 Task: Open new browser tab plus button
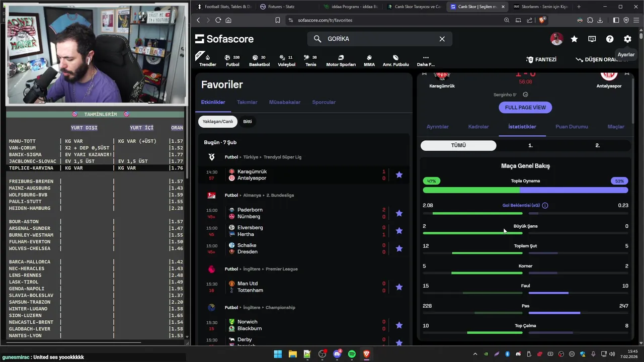579,7
